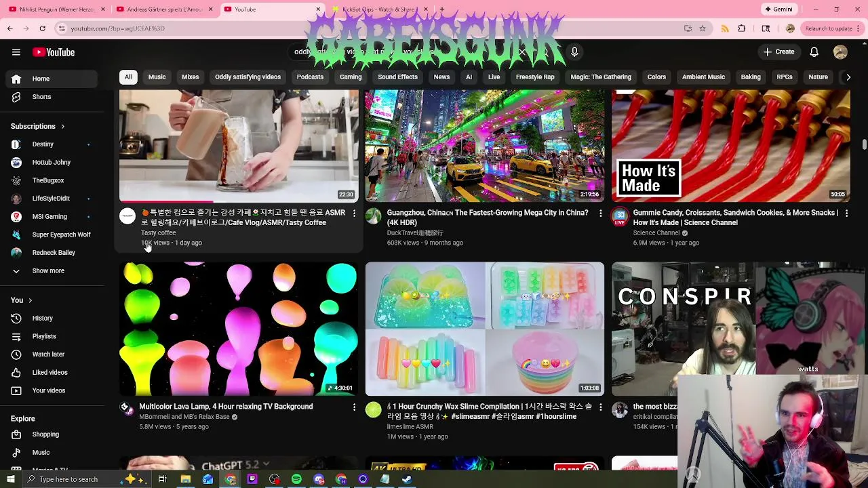
Task: Switch to the KickBot Clips browser tab
Action: click(380, 9)
